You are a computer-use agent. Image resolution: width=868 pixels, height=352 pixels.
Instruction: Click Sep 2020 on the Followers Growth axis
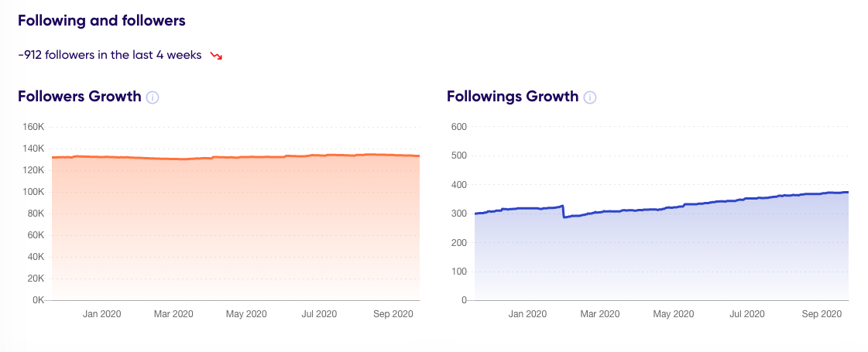coord(393,314)
